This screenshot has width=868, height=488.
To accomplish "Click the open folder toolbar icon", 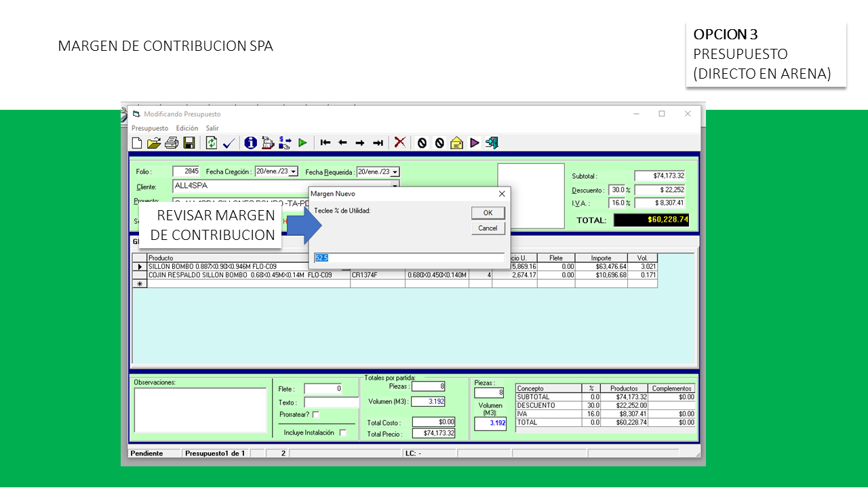I will pyautogui.click(x=154, y=143).
